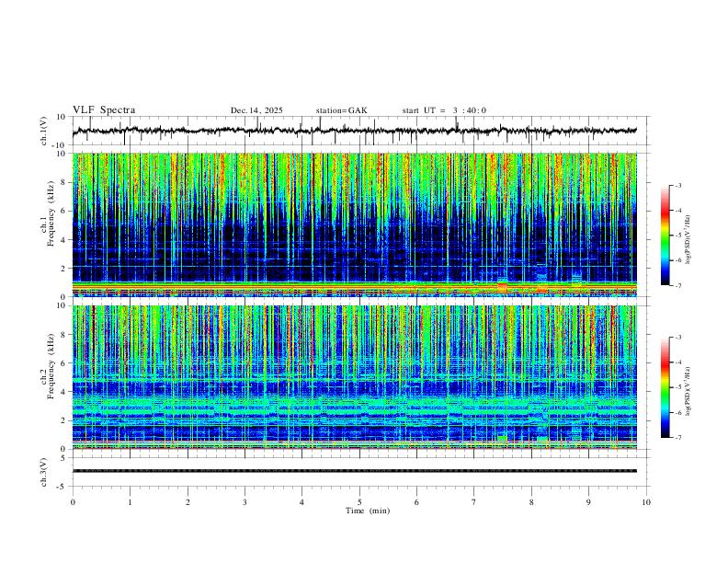728x563 pixels.
Task: Click the "-5" tick on the ch.3(V) axis
Action: coord(63,487)
